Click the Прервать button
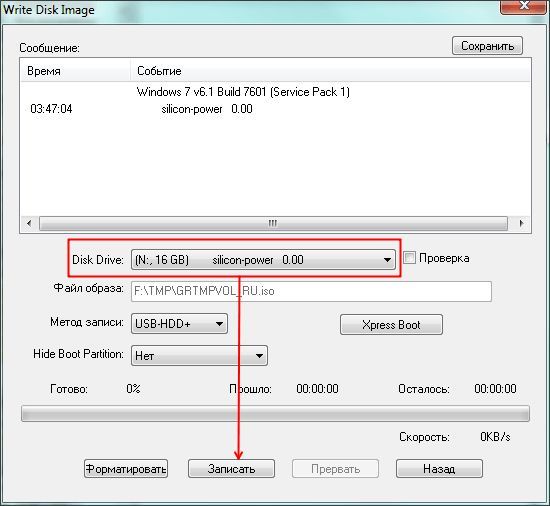The height and width of the screenshot is (506, 550). pos(335,468)
